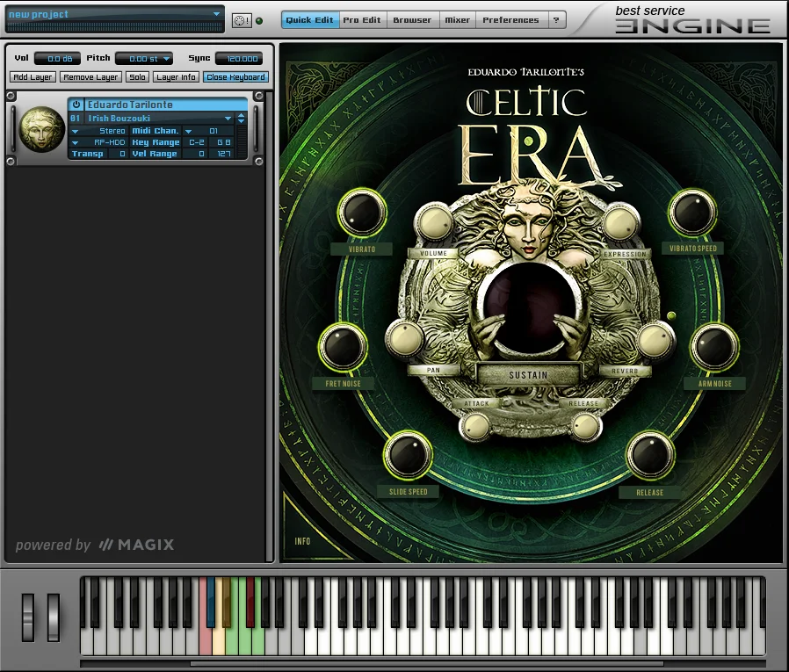Screen dimensions: 789x672
Task: Step to the next preset with down arrow
Action: coord(241,121)
